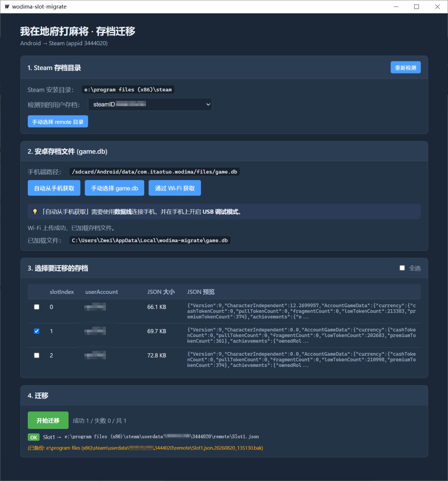Open the steamID user save dropdown

pos(150,104)
